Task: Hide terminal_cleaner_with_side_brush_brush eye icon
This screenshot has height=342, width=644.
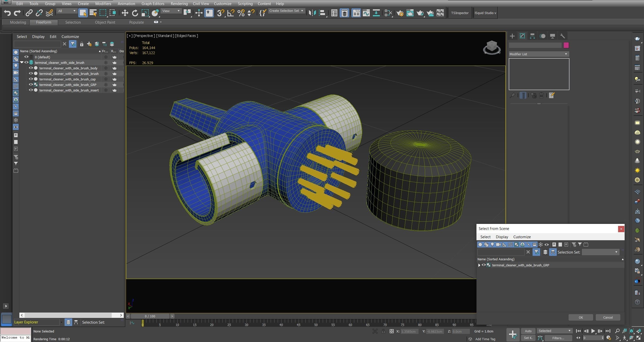Action: 31,74
